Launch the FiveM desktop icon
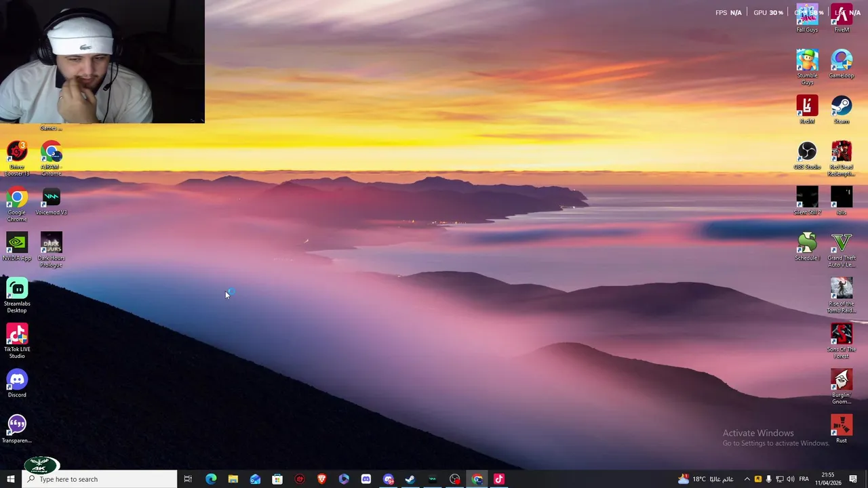 [x=842, y=19]
